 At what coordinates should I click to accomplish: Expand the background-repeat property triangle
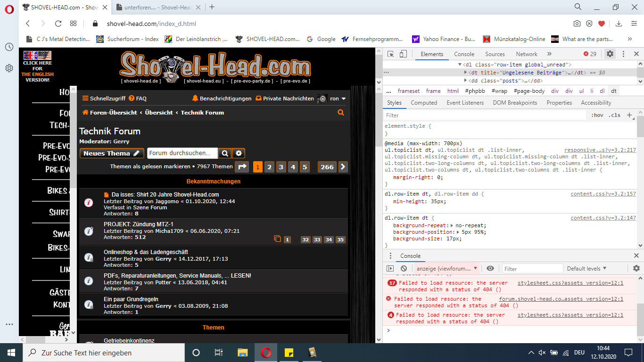click(x=453, y=225)
